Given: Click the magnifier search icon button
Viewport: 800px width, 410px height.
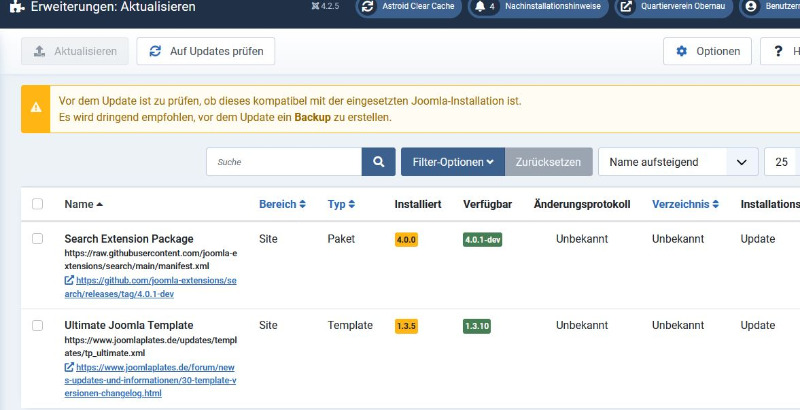Looking at the screenshot, I should pos(378,161).
